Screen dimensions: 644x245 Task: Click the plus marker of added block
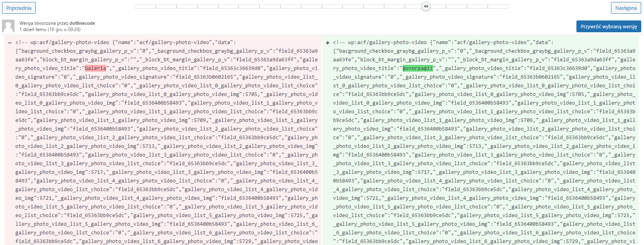tap(327, 42)
